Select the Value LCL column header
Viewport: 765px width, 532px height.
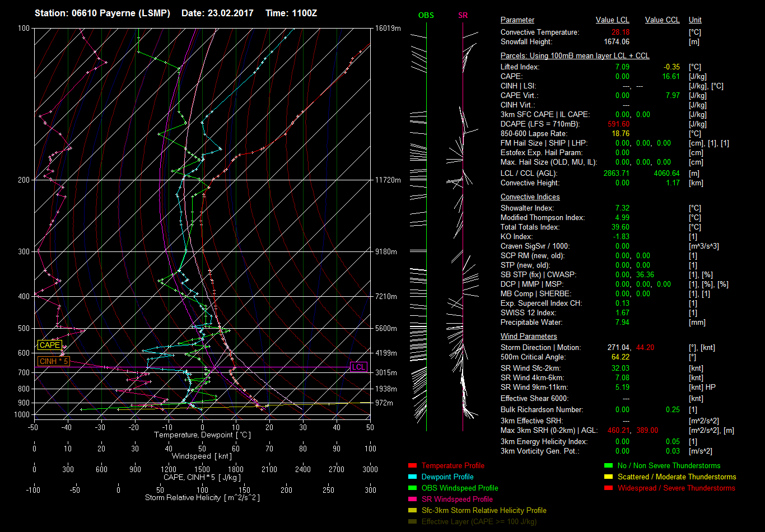coord(613,20)
